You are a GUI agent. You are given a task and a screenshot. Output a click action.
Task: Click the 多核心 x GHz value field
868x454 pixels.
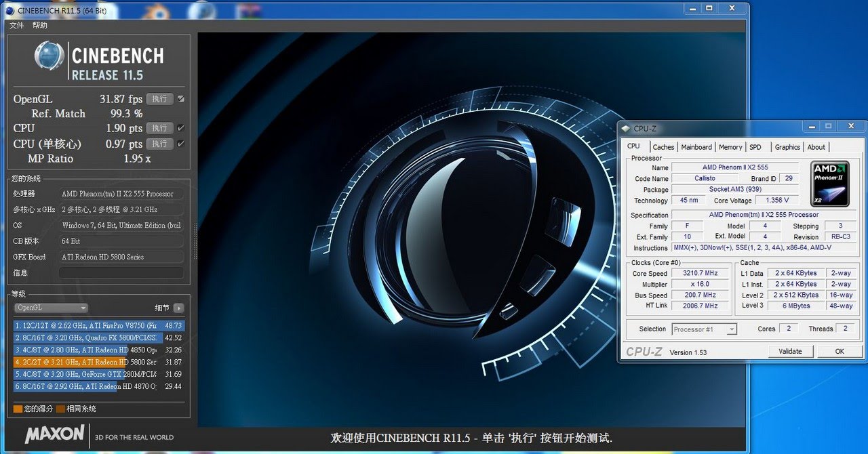click(x=121, y=209)
